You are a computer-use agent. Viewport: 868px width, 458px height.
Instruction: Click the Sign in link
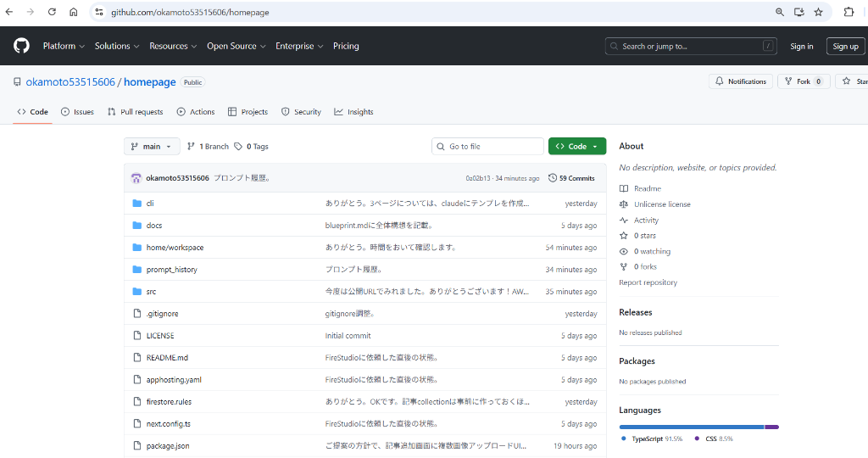pyautogui.click(x=802, y=47)
